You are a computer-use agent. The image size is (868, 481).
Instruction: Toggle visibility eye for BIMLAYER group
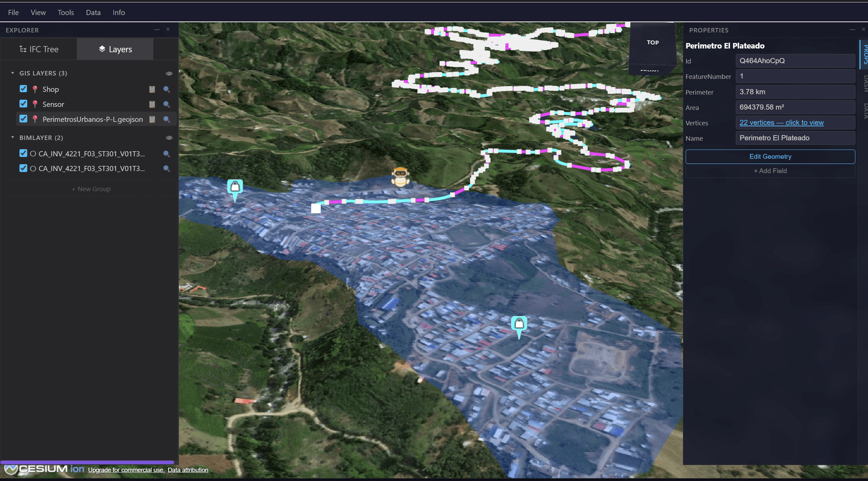[169, 138]
